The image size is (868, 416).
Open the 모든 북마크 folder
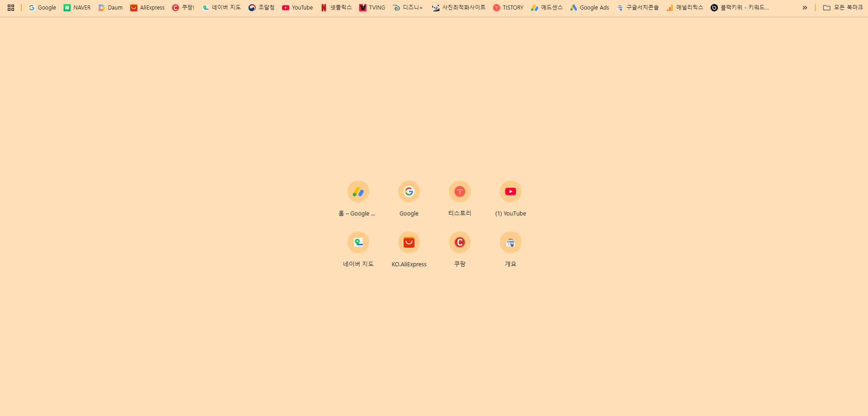coord(843,8)
